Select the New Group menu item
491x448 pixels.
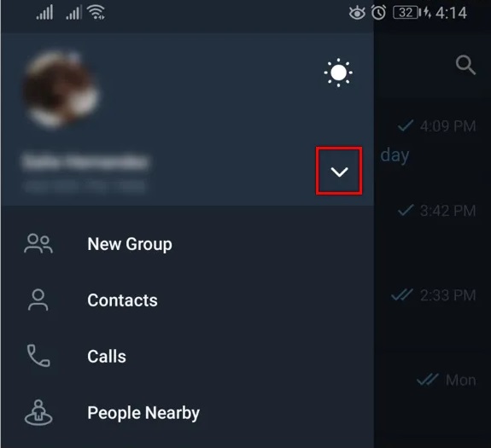coord(187,244)
